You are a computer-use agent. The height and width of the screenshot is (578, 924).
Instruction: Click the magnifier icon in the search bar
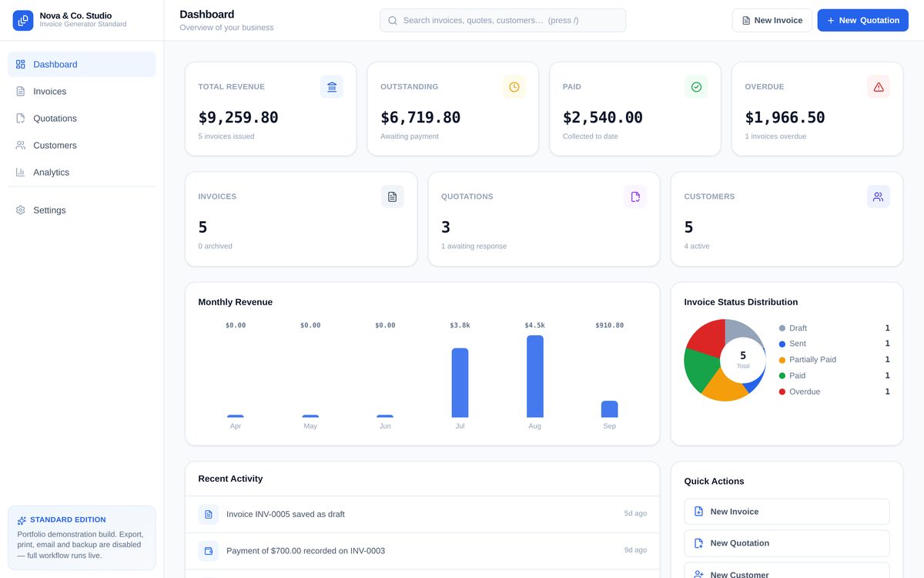pyautogui.click(x=393, y=21)
